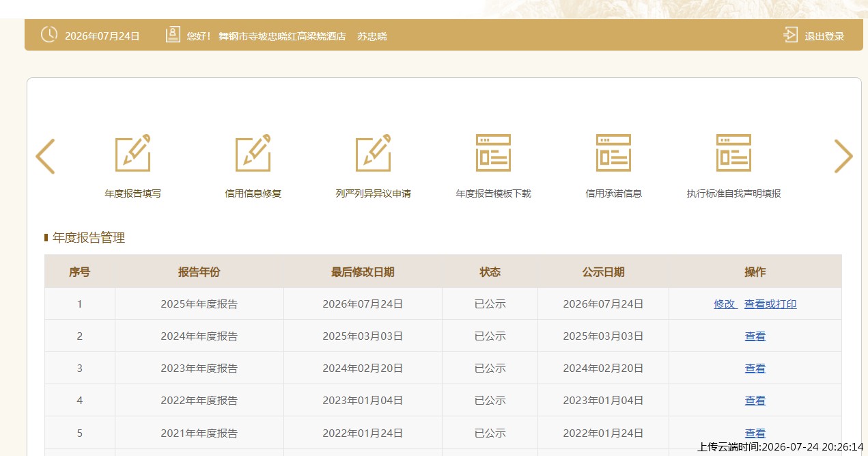Image resolution: width=868 pixels, height=456 pixels.
Task: Click the clock icon beside the date
Action: 49,34
